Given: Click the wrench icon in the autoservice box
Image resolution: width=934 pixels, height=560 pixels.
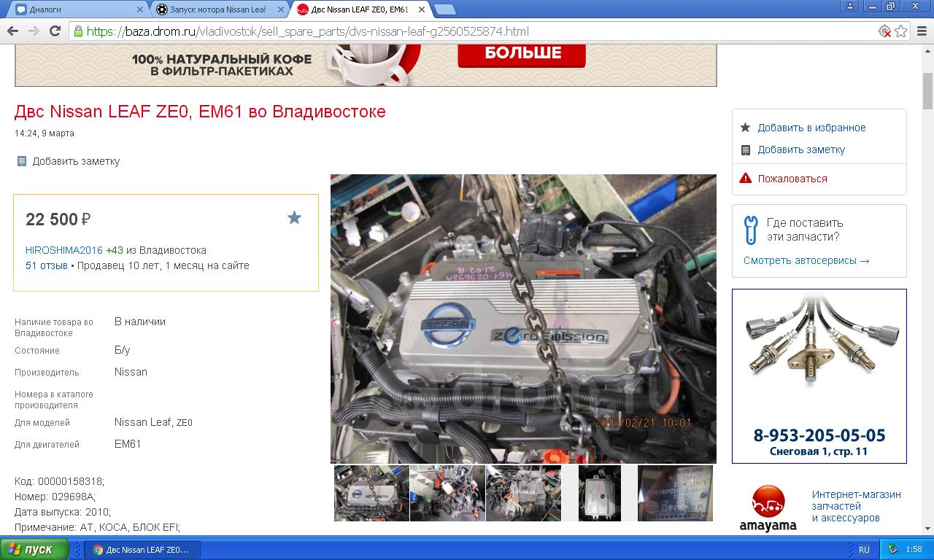Looking at the screenshot, I should (750, 230).
